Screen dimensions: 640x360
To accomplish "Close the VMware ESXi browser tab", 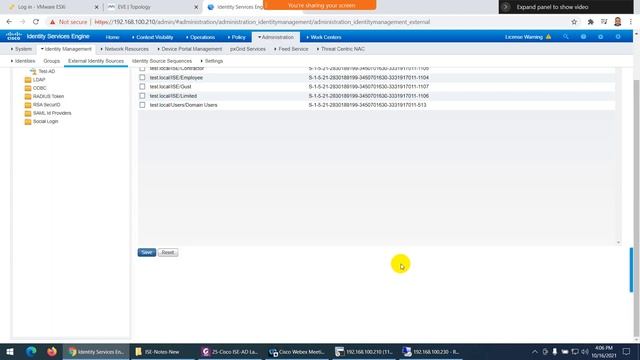I will [x=96, y=7].
